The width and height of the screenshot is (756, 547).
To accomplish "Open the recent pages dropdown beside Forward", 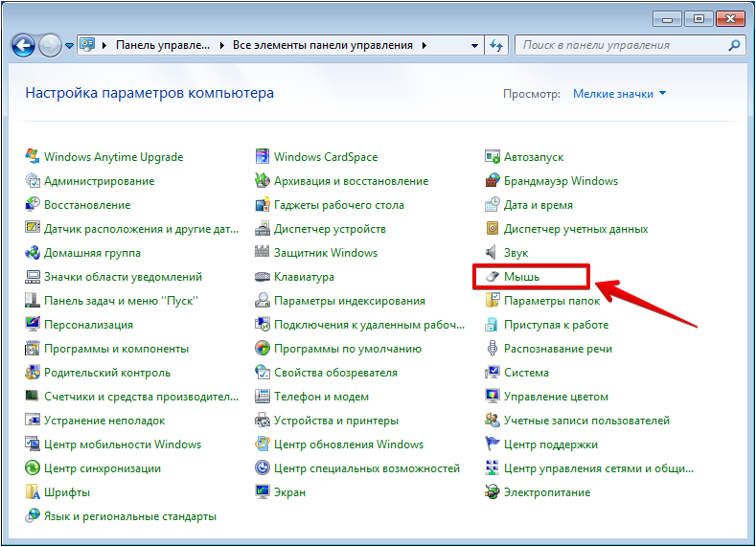I will (x=69, y=46).
